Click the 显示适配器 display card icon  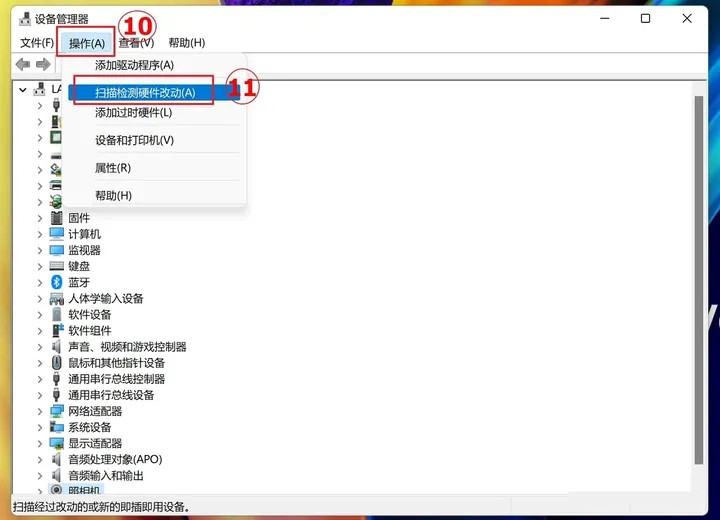pyautogui.click(x=56, y=443)
